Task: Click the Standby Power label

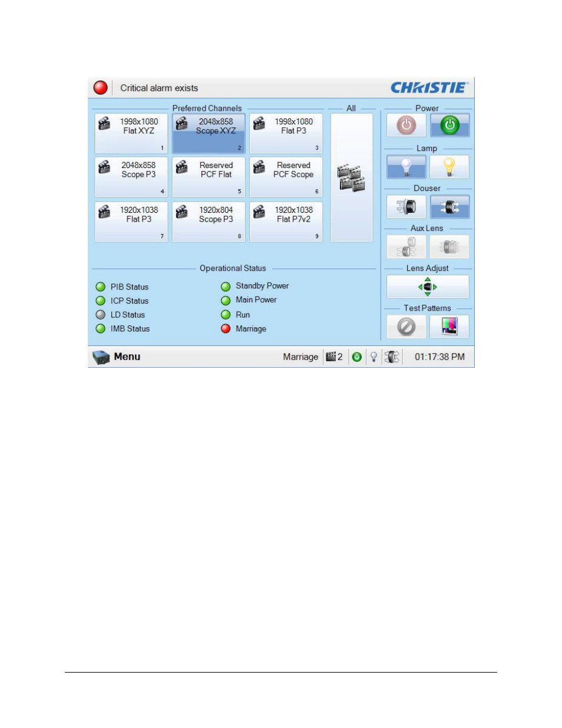Action: [x=262, y=286]
